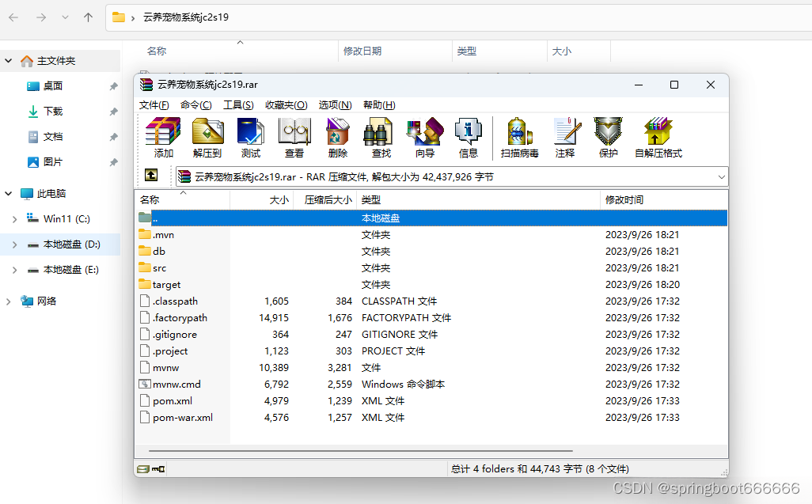Collapse the 此电脑 tree node
This screenshot has width=812, height=504.
click(x=8, y=194)
